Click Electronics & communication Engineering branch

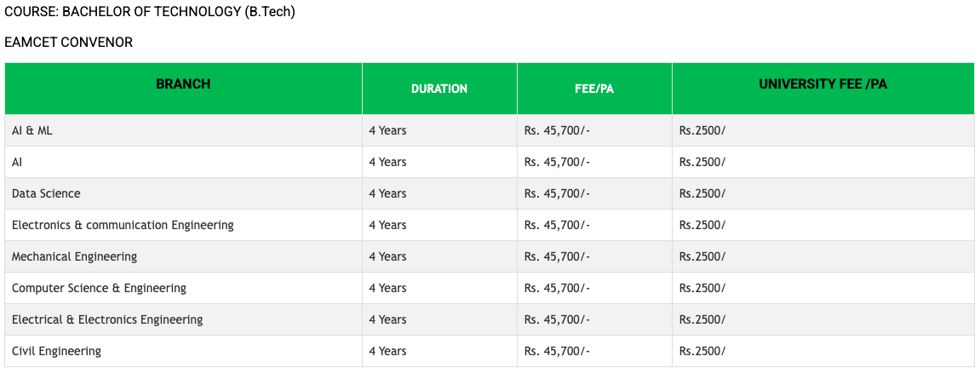pos(123,225)
